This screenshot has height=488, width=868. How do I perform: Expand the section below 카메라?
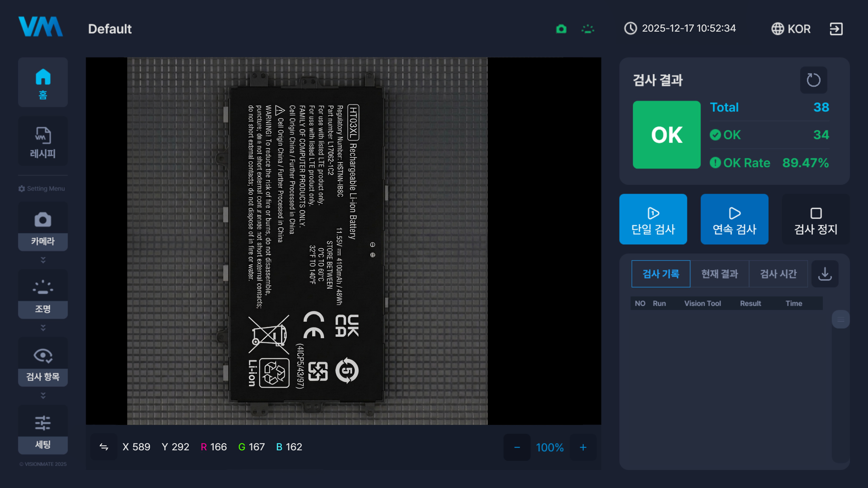[x=43, y=260]
